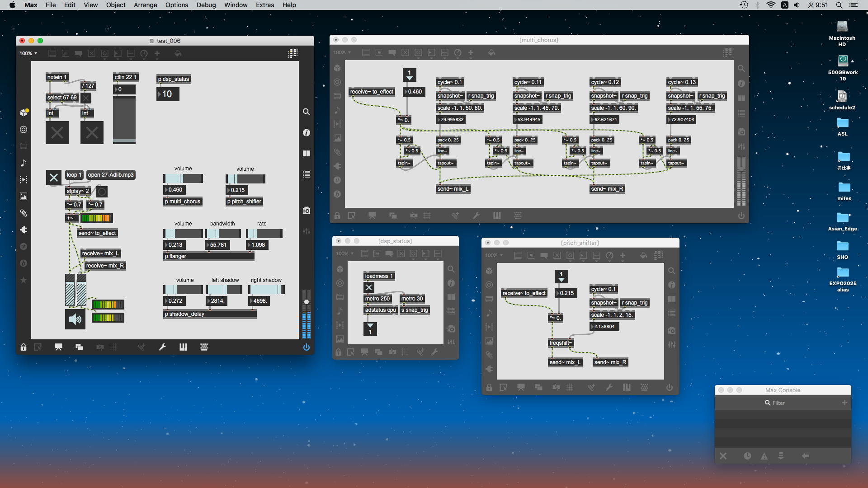Open the inspector info icon in test_006 sidebar
The height and width of the screenshot is (488, 868).
coord(306,132)
